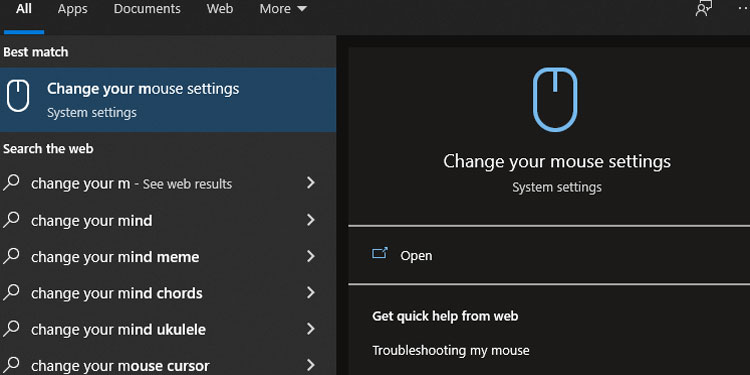Select the 'change your mind chords' suggestion

tap(168, 293)
